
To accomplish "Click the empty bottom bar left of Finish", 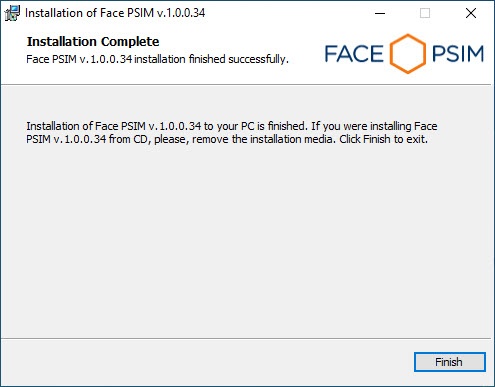I will 207,362.
